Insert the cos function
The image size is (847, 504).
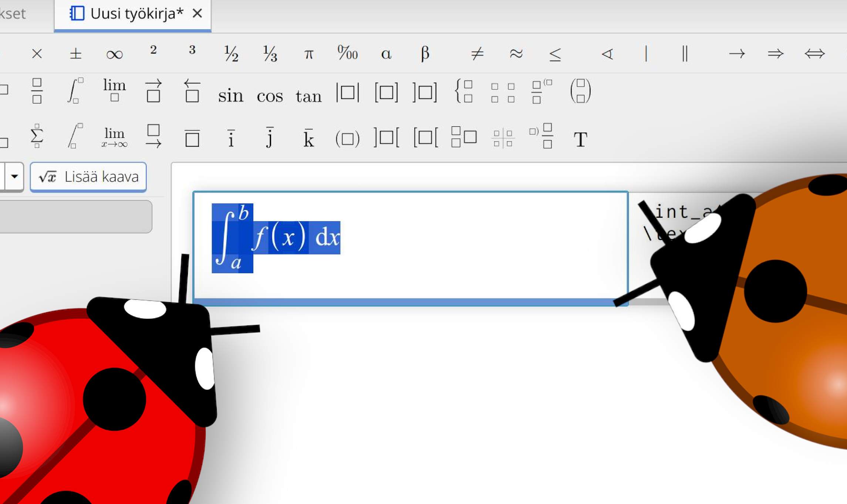[x=270, y=96]
